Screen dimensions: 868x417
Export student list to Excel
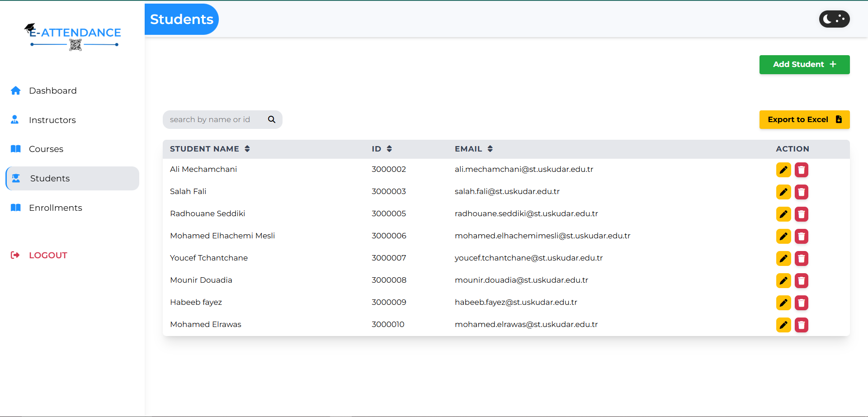(804, 119)
